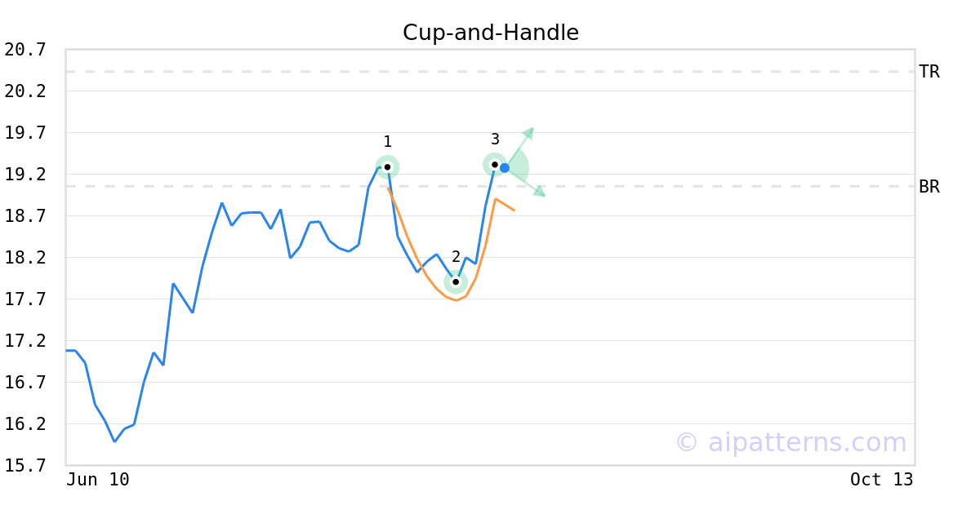Click pattern point marker 1
The width and height of the screenshot is (980, 514).
tap(387, 166)
